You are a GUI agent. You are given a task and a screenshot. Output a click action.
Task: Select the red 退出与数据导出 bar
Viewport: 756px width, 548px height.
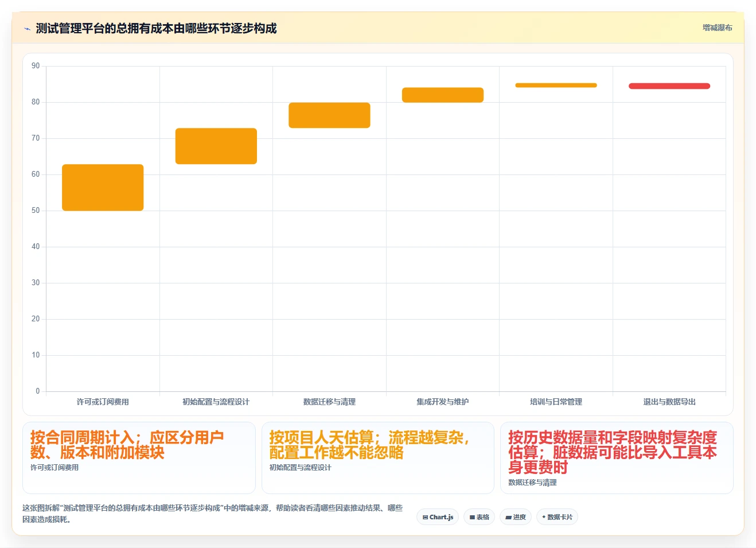(x=669, y=86)
